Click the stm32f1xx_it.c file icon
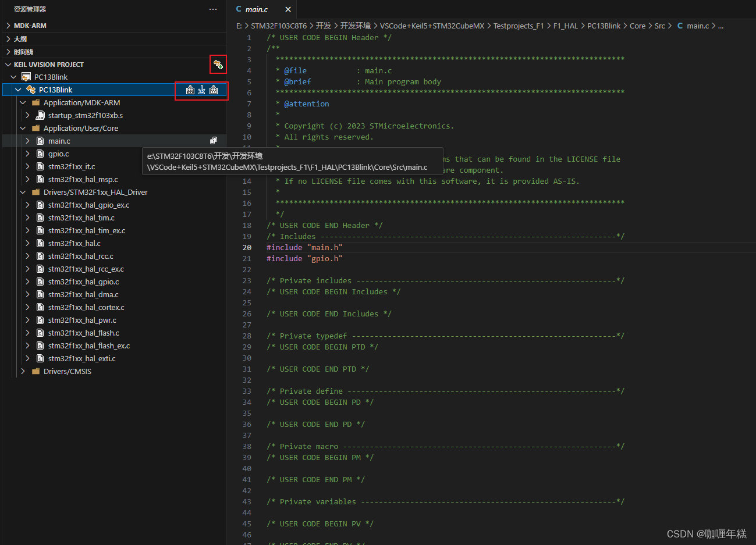Image resolution: width=756 pixels, height=545 pixels. [40, 166]
